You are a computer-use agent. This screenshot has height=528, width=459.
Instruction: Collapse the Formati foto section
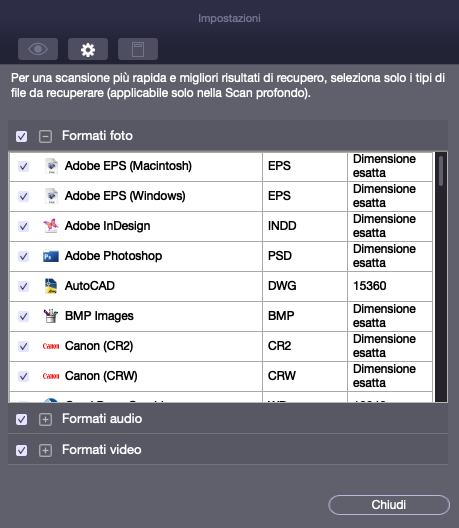(45, 136)
